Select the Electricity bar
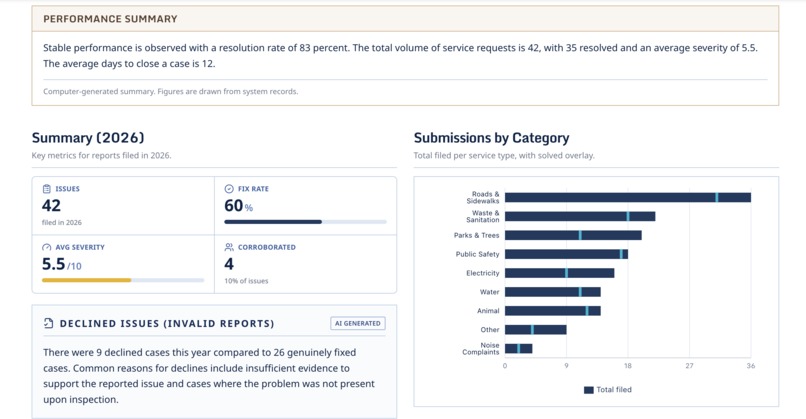The image size is (806, 419). pos(559,273)
